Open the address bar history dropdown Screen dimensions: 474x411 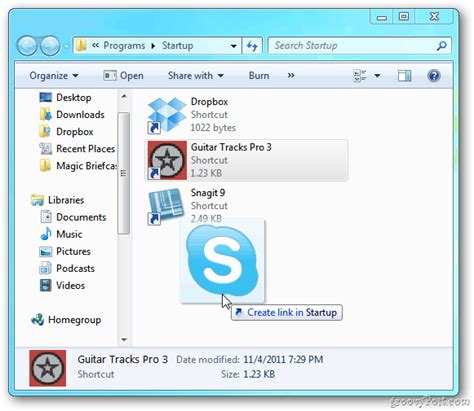234,46
